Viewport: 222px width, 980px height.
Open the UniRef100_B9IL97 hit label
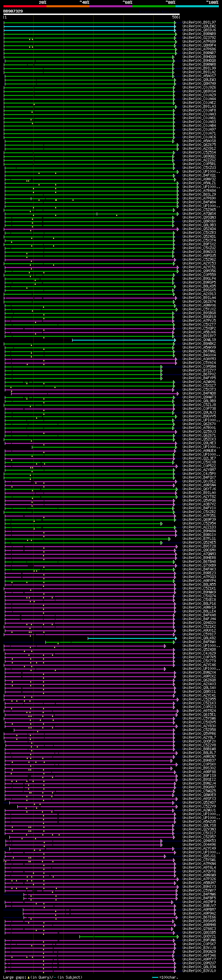pyautogui.click(x=199, y=23)
